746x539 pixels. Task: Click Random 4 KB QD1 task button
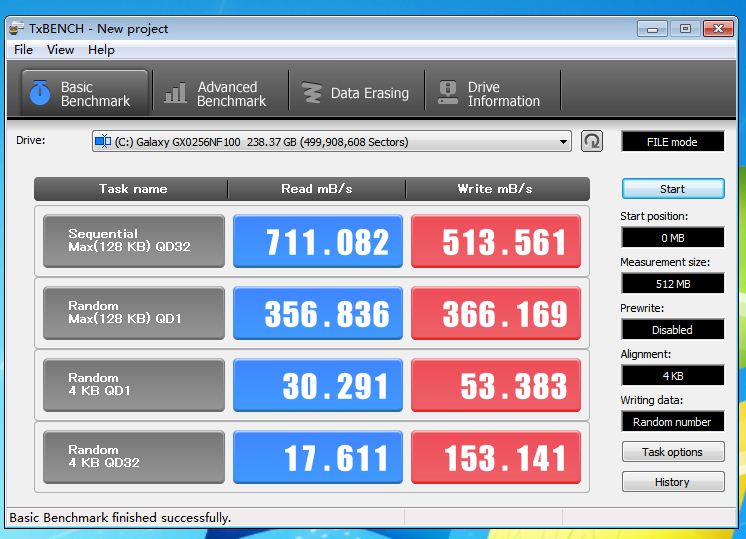coord(134,385)
